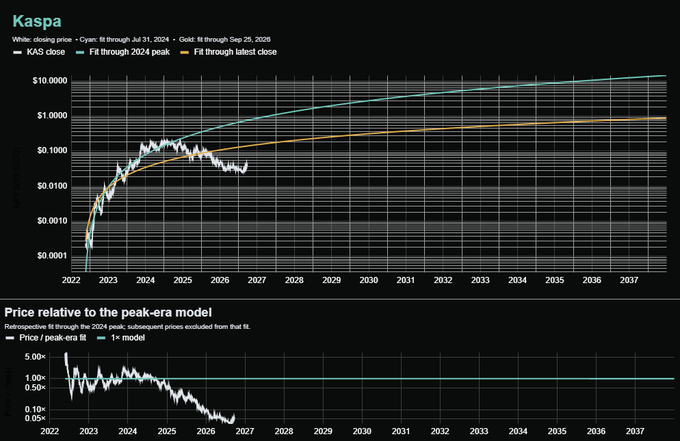680x441 pixels.
Task: Click 2033 on the upper price chart axis
Action: [x=480, y=280]
